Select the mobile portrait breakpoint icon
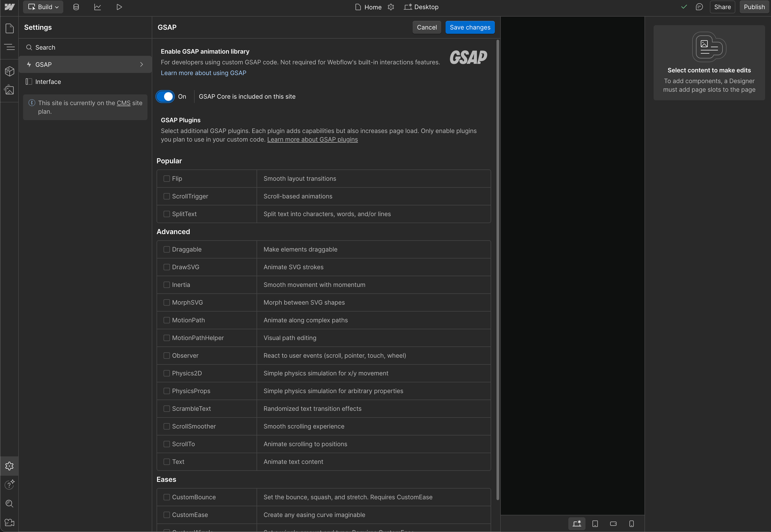This screenshot has height=532, width=771. pyautogui.click(x=631, y=524)
